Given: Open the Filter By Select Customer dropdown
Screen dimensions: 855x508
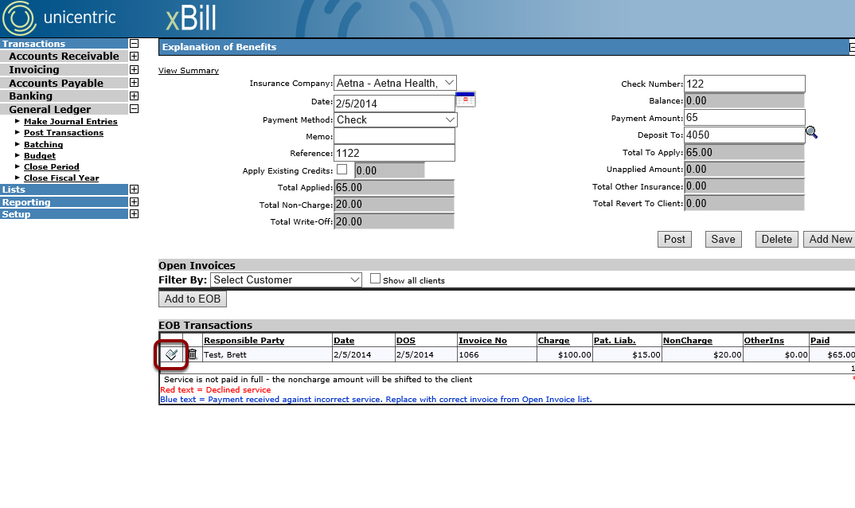Looking at the screenshot, I should 286,280.
